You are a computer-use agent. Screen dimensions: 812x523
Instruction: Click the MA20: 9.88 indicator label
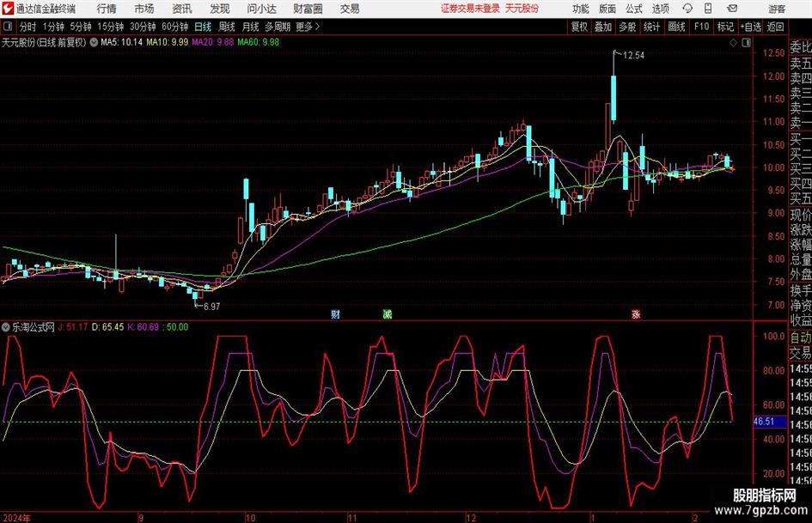[x=213, y=42]
